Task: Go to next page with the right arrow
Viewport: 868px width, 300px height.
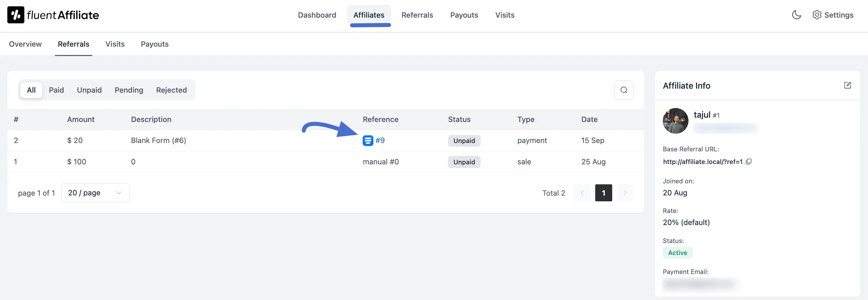Action: click(625, 193)
